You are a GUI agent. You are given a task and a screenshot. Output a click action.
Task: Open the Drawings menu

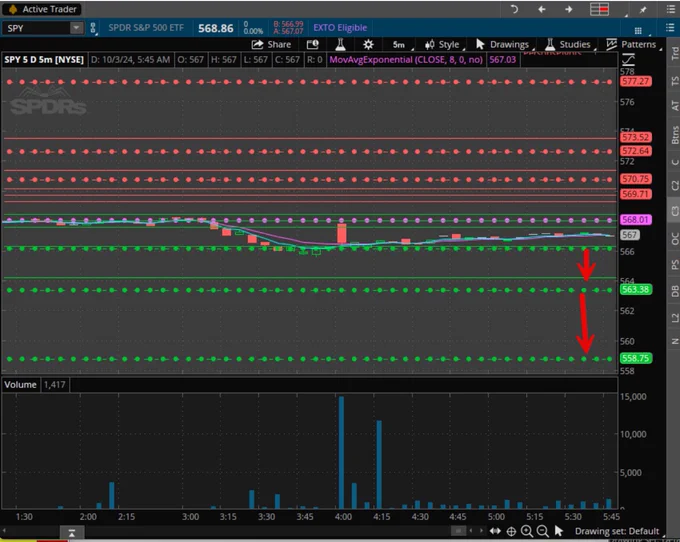coord(503,44)
